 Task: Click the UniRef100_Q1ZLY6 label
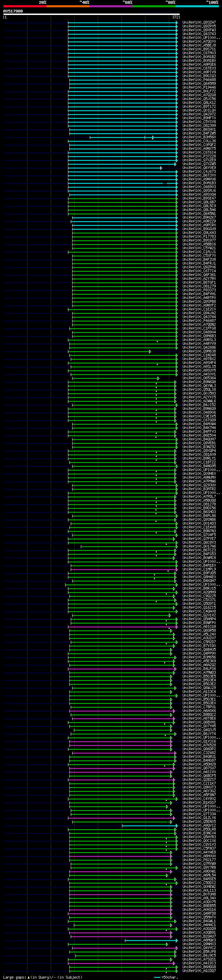click(199, 818)
